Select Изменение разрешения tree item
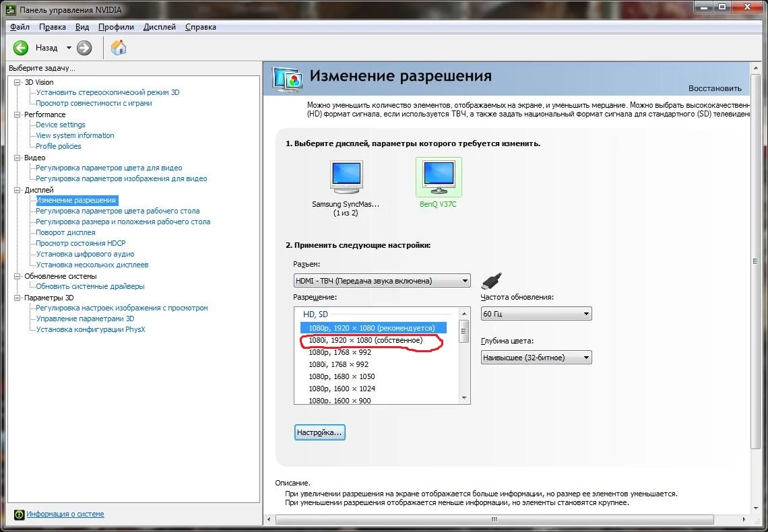The height and width of the screenshot is (532, 768). pyautogui.click(x=76, y=200)
